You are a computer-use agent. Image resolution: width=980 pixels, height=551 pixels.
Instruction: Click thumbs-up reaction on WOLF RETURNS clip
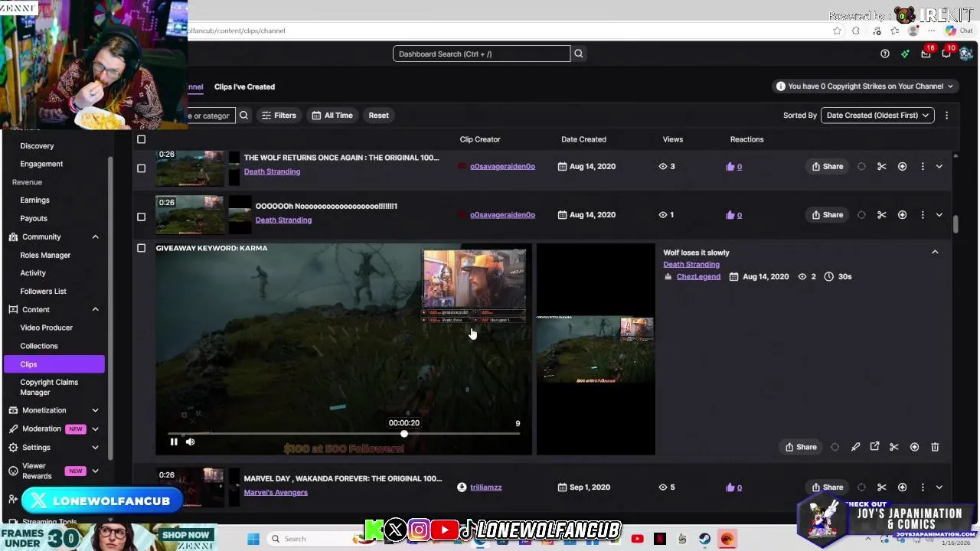tap(730, 167)
